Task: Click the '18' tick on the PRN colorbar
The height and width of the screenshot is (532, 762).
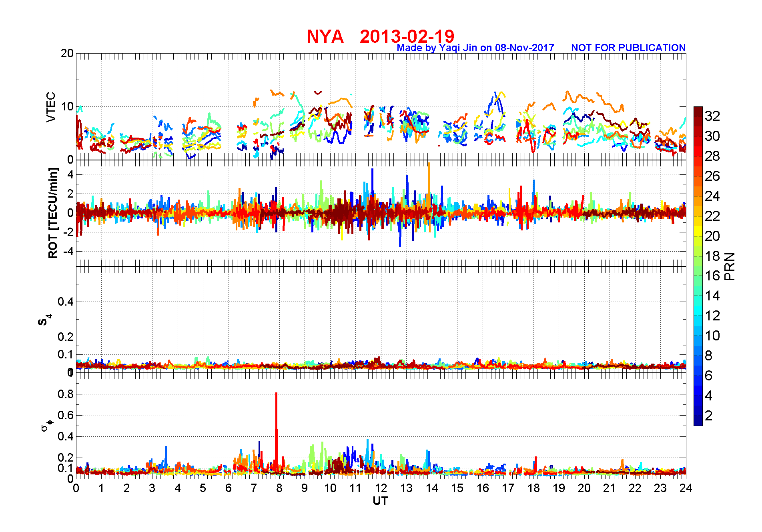Action: pos(712,256)
